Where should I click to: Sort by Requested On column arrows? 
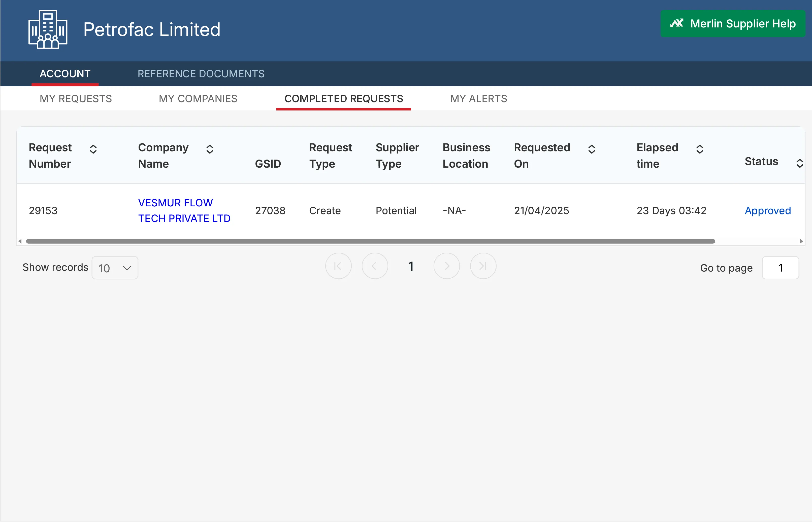(x=592, y=149)
